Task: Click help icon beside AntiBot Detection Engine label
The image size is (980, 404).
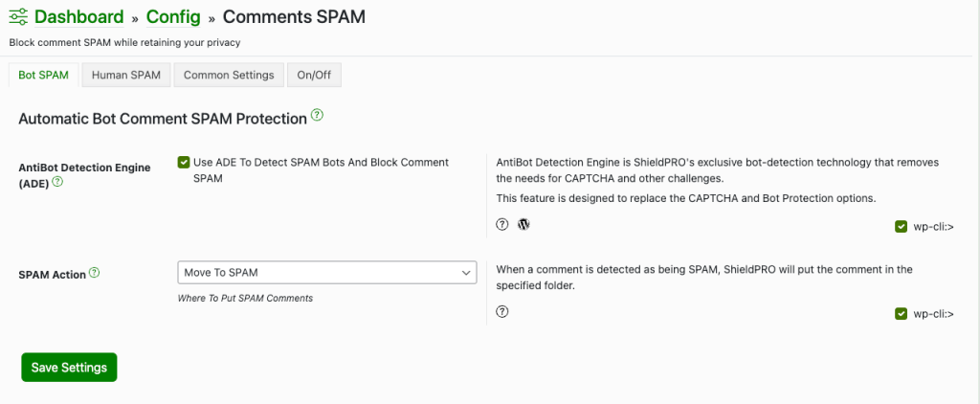Action: pyautogui.click(x=57, y=182)
